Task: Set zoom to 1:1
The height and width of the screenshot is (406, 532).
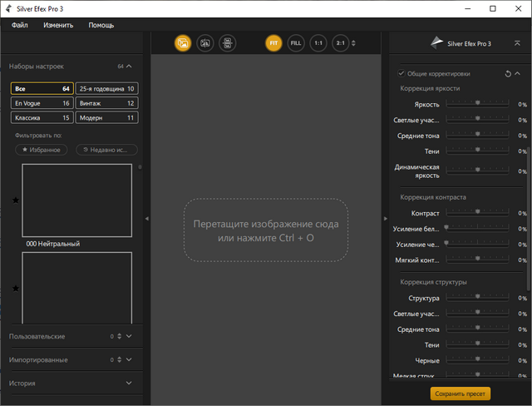Action: (x=318, y=43)
